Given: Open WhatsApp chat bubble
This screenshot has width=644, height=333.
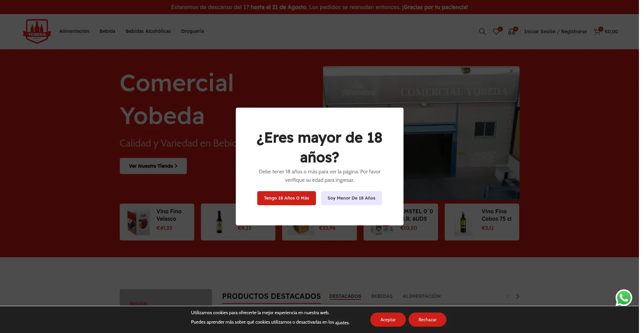Looking at the screenshot, I should (624, 297).
